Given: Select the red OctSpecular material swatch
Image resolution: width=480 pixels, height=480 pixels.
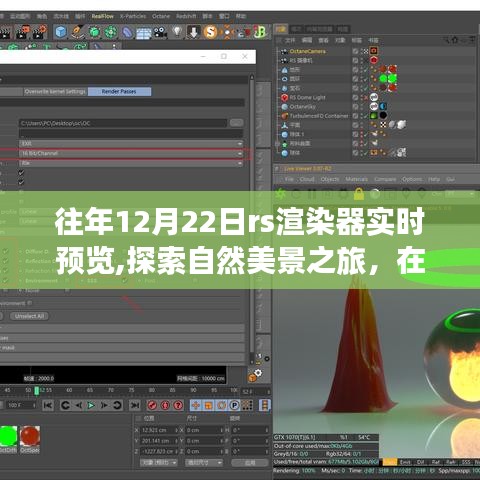Looking at the screenshot, I should [30, 436].
